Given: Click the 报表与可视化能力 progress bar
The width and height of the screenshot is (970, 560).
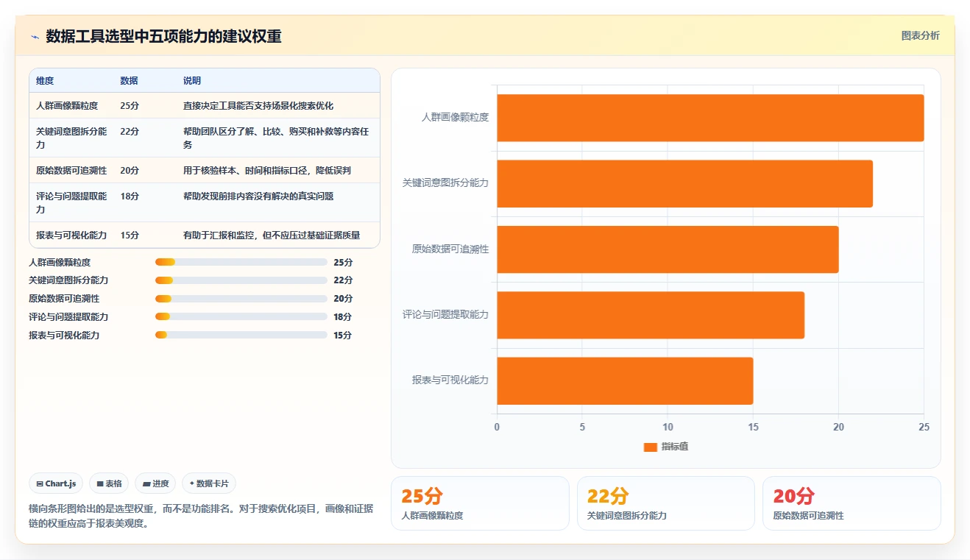Looking at the screenshot, I should tap(241, 335).
